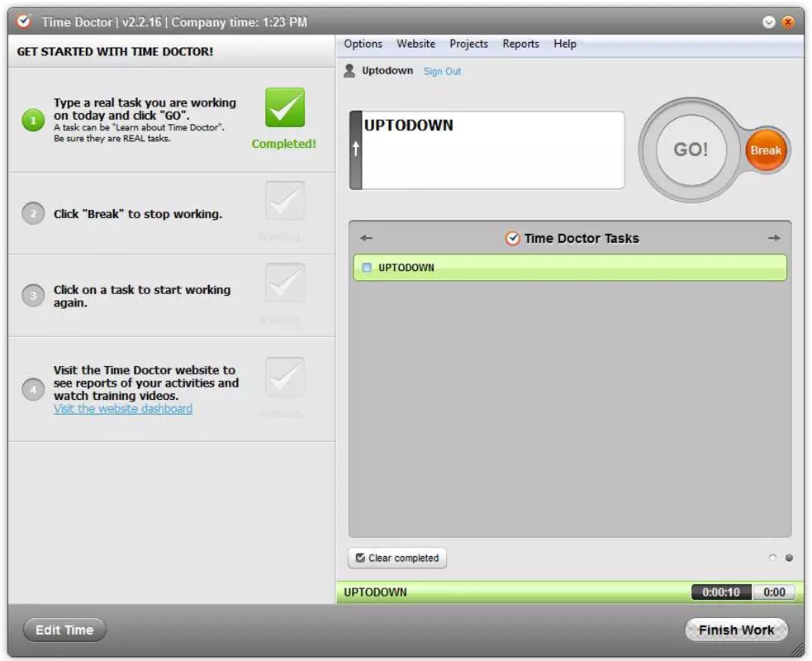812x661 pixels.
Task: Select the second page indicator dot
Action: 789,558
